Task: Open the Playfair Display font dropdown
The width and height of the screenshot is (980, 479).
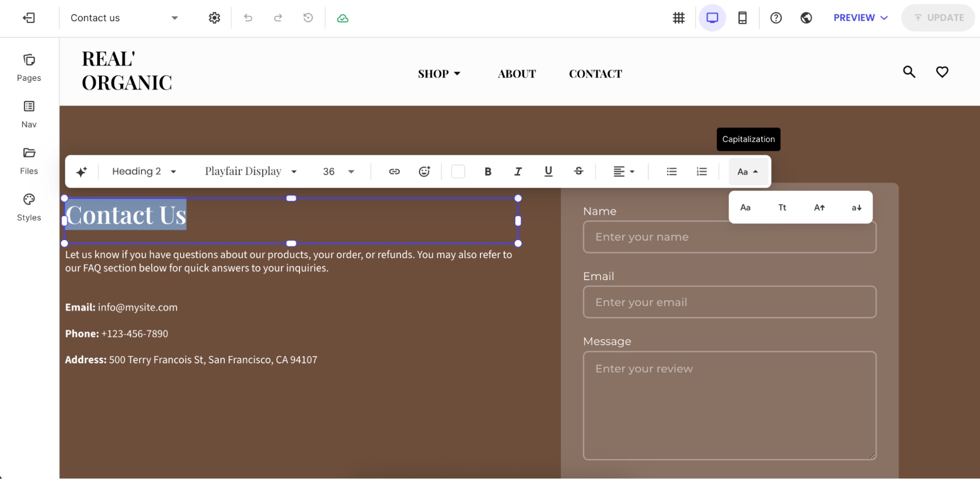Action: [251, 171]
